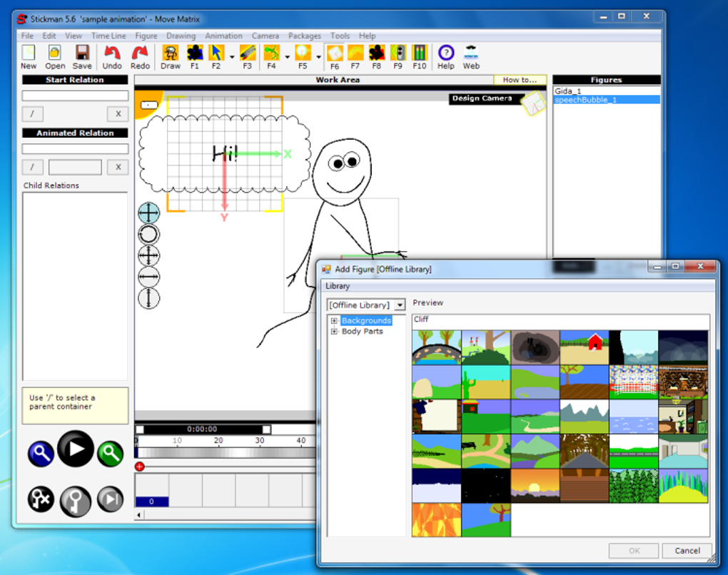
Task: Open the dropdown arrow next to F4
Action: click(288, 57)
